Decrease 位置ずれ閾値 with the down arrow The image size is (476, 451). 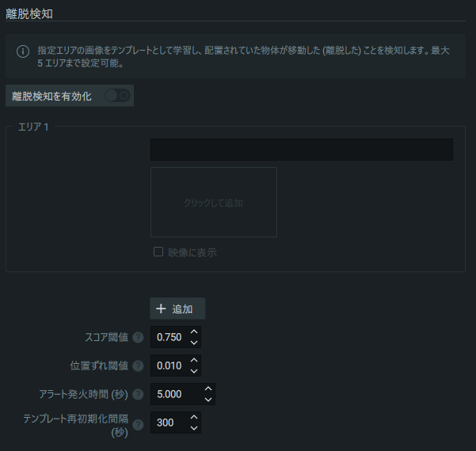tap(194, 371)
